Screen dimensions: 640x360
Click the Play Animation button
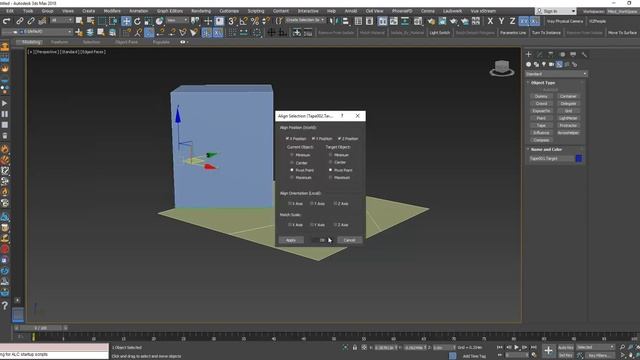tap(516, 347)
